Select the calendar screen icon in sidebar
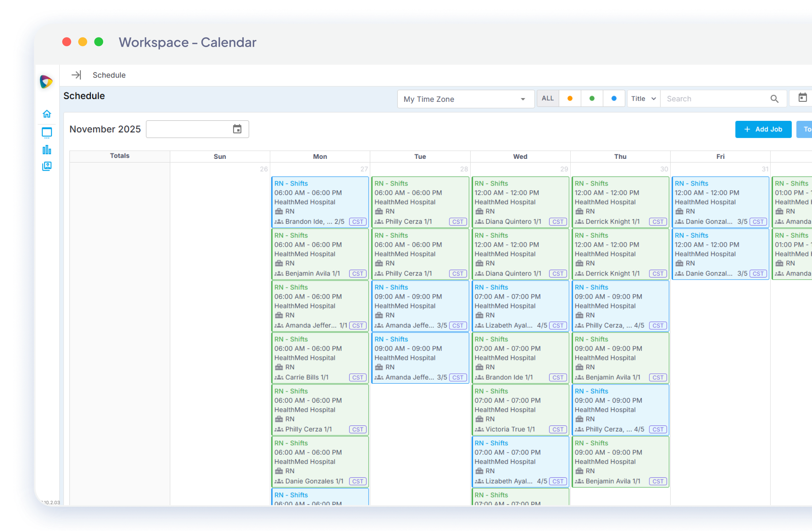This screenshot has width=812, height=531. click(47, 133)
